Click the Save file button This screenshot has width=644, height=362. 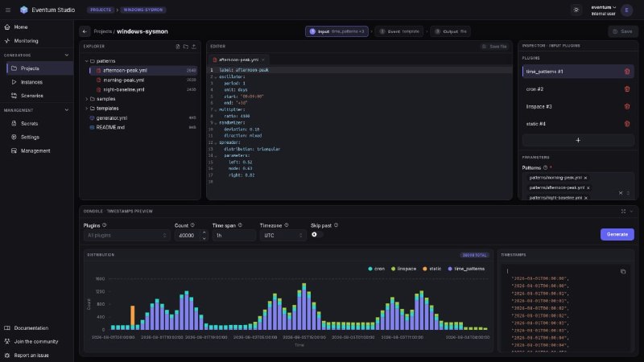(494, 47)
